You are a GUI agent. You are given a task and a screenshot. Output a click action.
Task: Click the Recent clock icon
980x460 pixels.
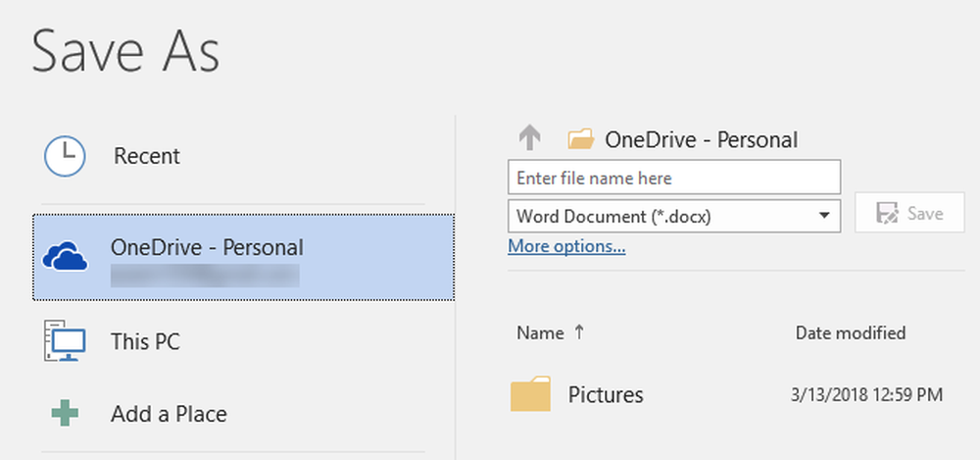(65, 156)
